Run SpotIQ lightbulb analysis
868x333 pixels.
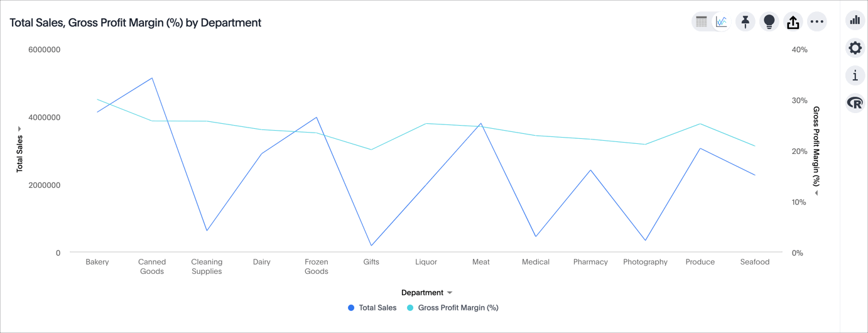pyautogui.click(x=769, y=22)
